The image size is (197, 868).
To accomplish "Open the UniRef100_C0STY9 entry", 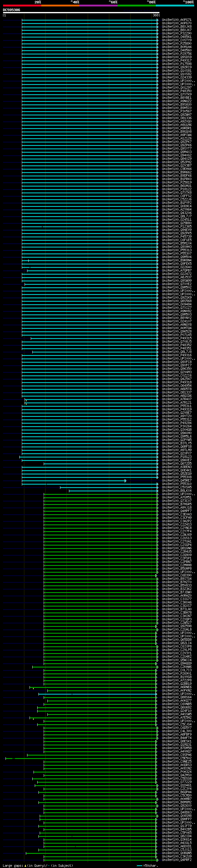I will [177, 40].
